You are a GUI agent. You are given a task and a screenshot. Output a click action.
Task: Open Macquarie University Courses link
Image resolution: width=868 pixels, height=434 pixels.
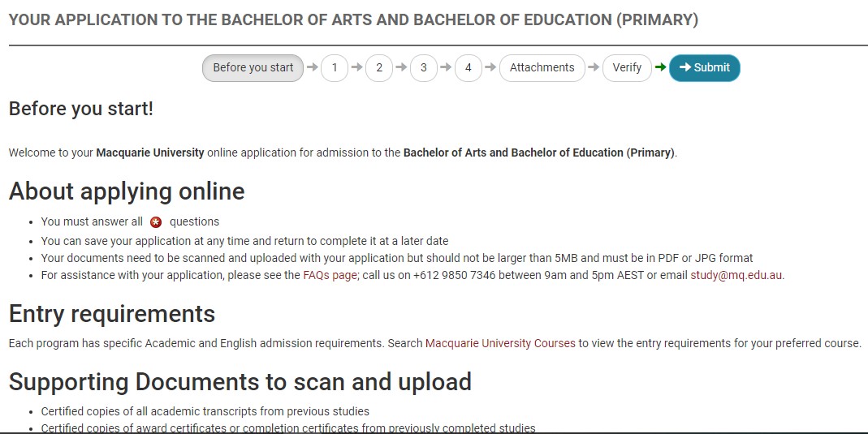500,343
